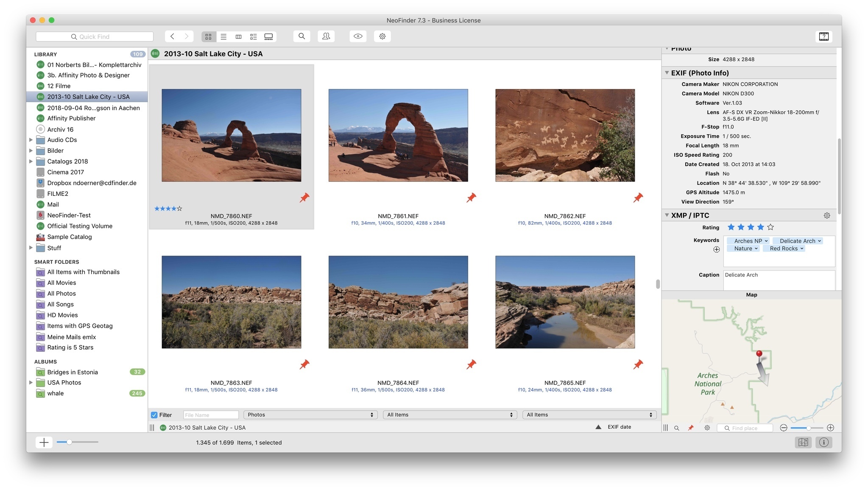Open the Photos filter dropdown

click(x=310, y=415)
